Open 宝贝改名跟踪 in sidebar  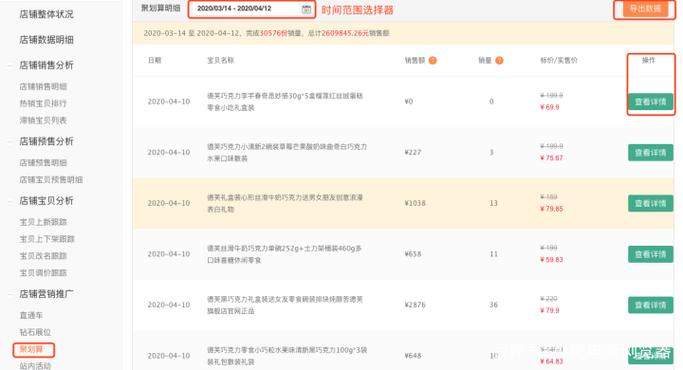click(x=43, y=256)
